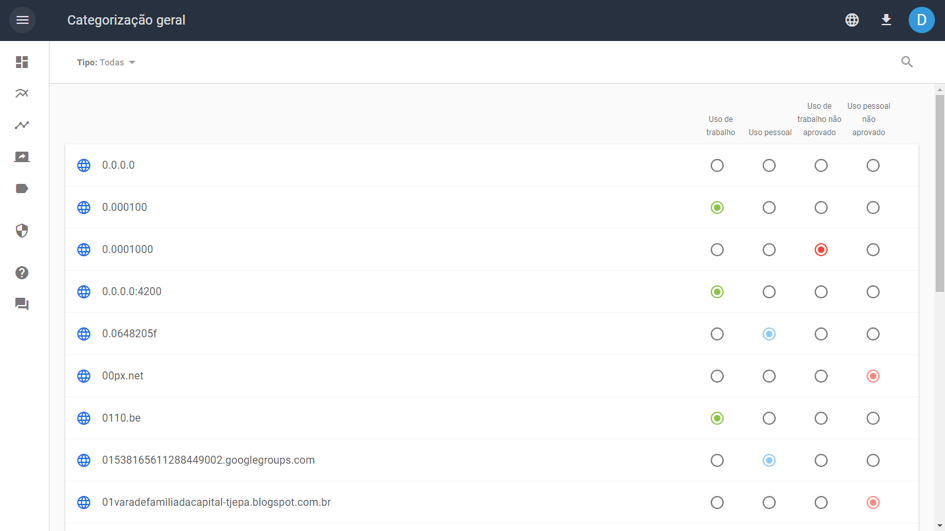945x531 pixels.
Task: Click the search magnifier icon
Action: [x=907, y=62]
